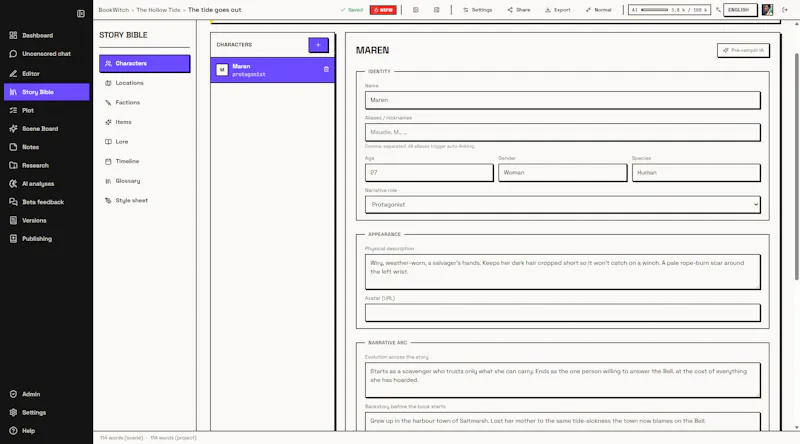
Task: Click the Pré-remplir IA button
Action: coord(743,51)
